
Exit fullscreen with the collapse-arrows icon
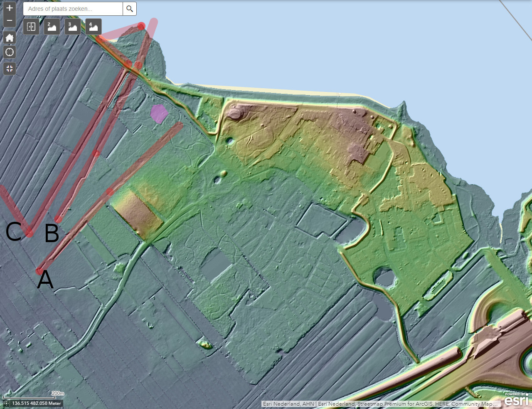[x=10, y=69]
